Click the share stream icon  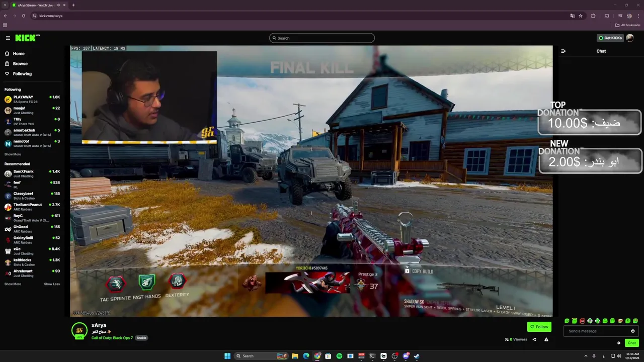pyautogui.click(x=534, y=339)
